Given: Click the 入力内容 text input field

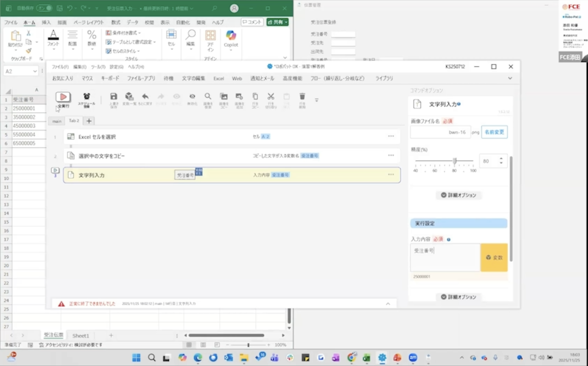Looking at the screenshot, I should click(x=445, y=258).
